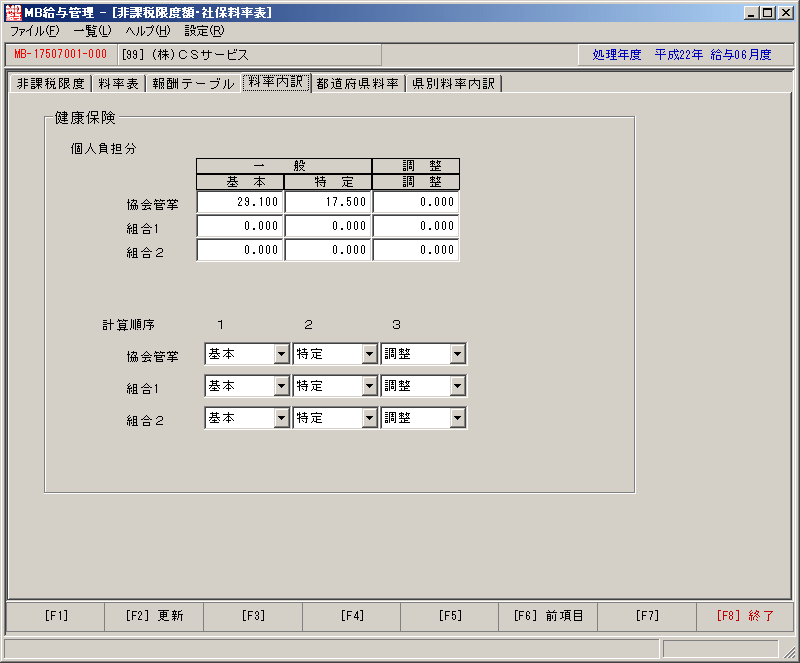Switch to the 都道府県料率 tab

coord(357,84)
